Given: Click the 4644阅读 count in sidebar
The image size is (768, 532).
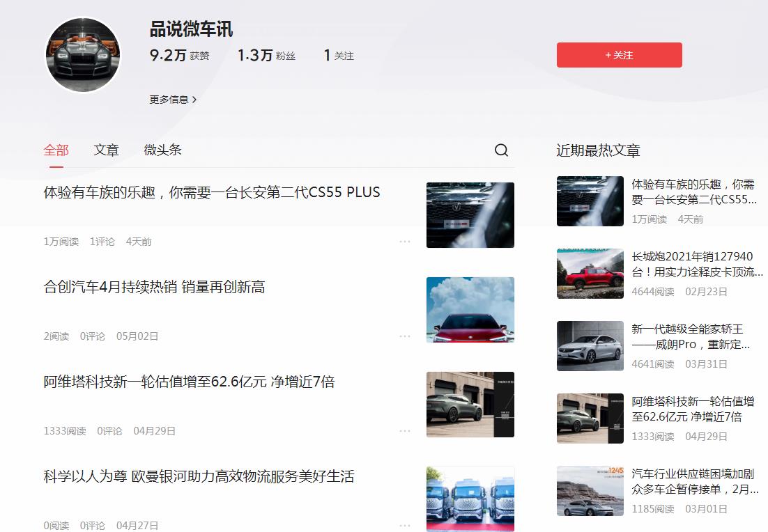Looking at the screenshot, I should tap(652, 292).
